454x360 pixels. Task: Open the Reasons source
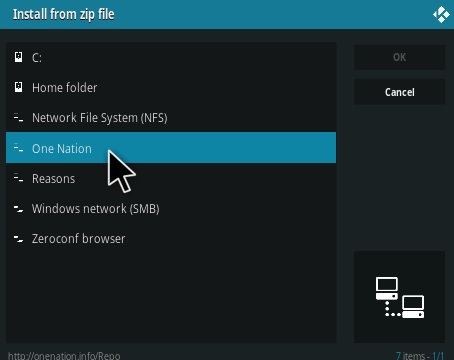point(171,178)
